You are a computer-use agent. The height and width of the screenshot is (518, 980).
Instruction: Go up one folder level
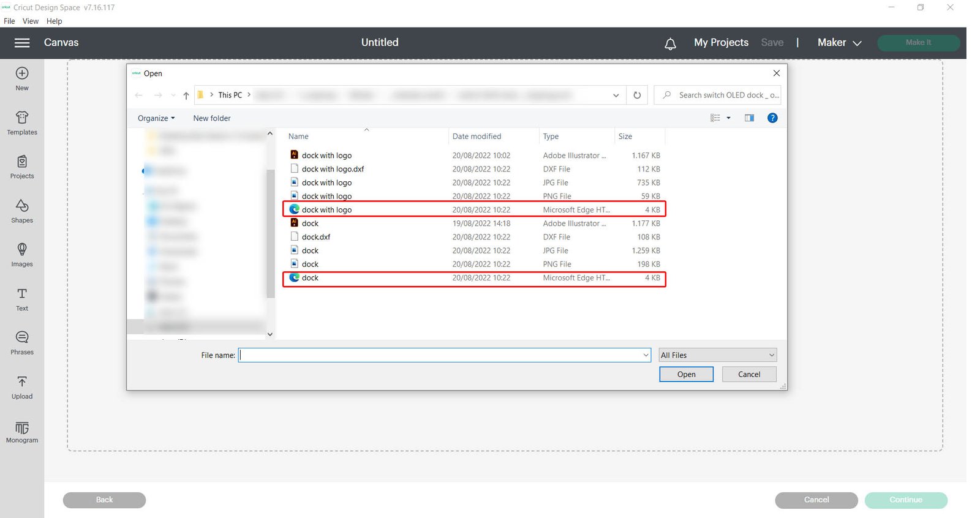(186, 96)
